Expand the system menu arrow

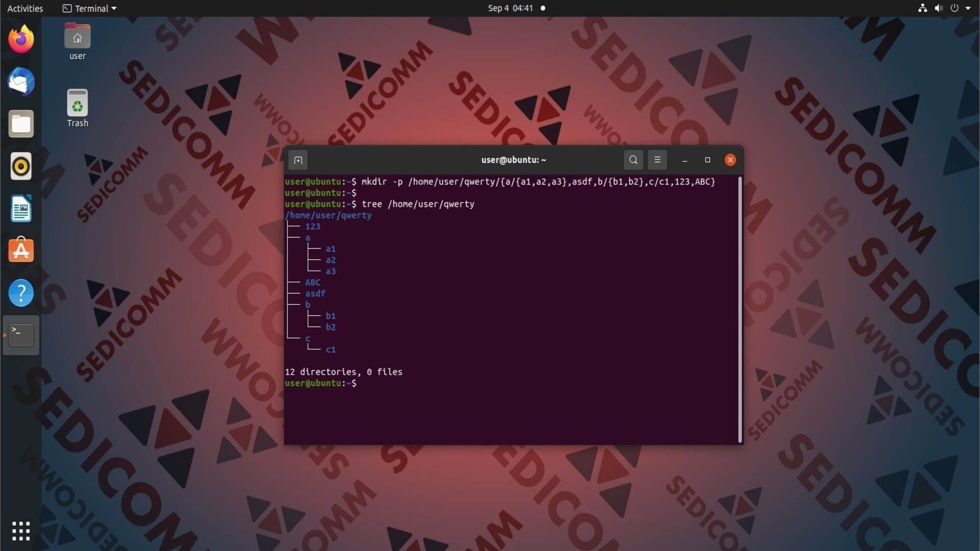(x=968, y=8)
